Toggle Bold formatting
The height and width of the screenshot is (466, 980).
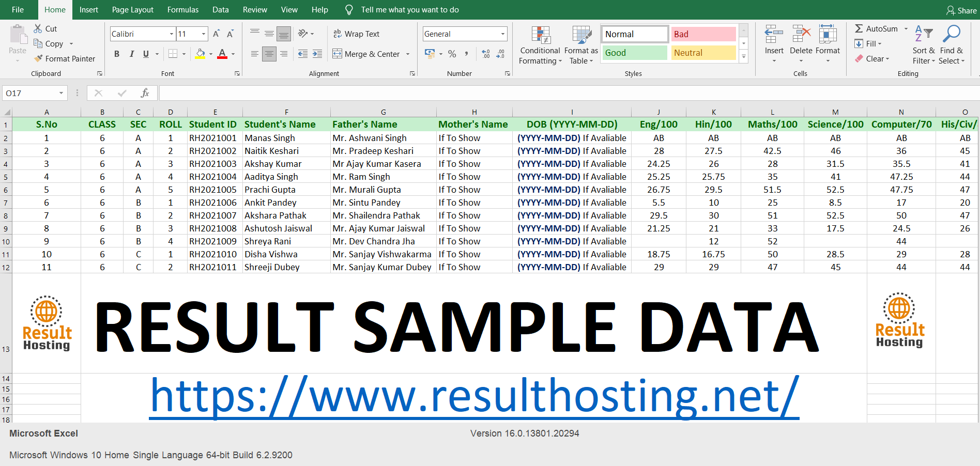pyautogui.click(x=117, y=54)
